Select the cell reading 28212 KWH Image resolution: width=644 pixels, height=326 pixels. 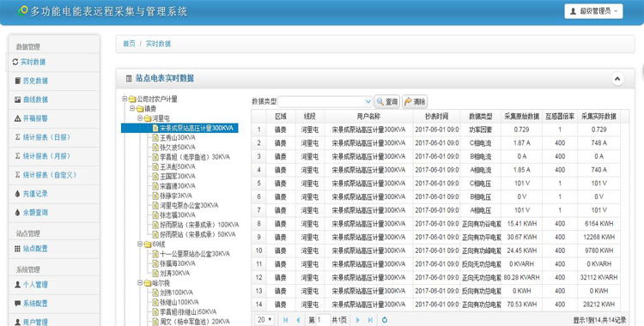(598, 305)
